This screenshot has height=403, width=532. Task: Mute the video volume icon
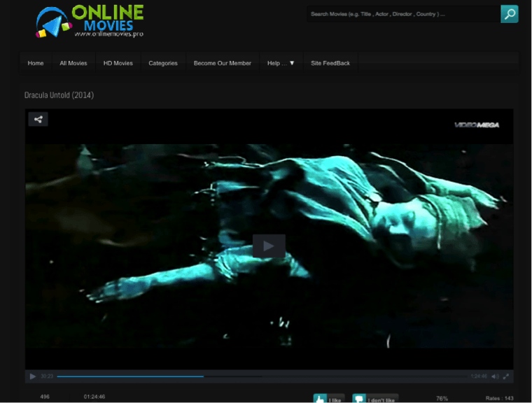point(495,376)
